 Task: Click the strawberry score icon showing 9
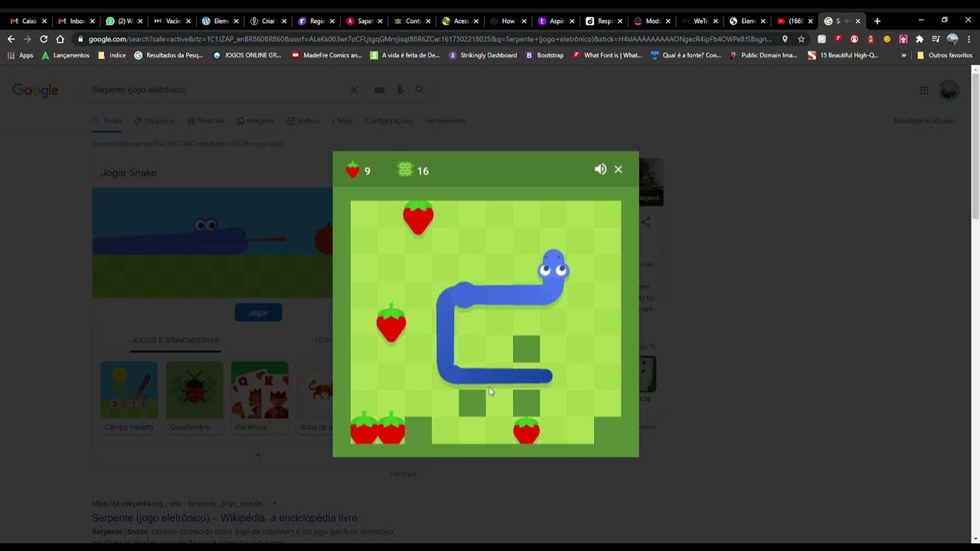click(x=353, y=170)
